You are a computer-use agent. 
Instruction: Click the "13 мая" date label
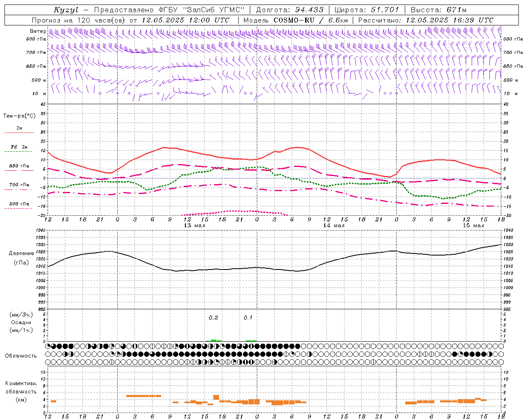point(194,226)
